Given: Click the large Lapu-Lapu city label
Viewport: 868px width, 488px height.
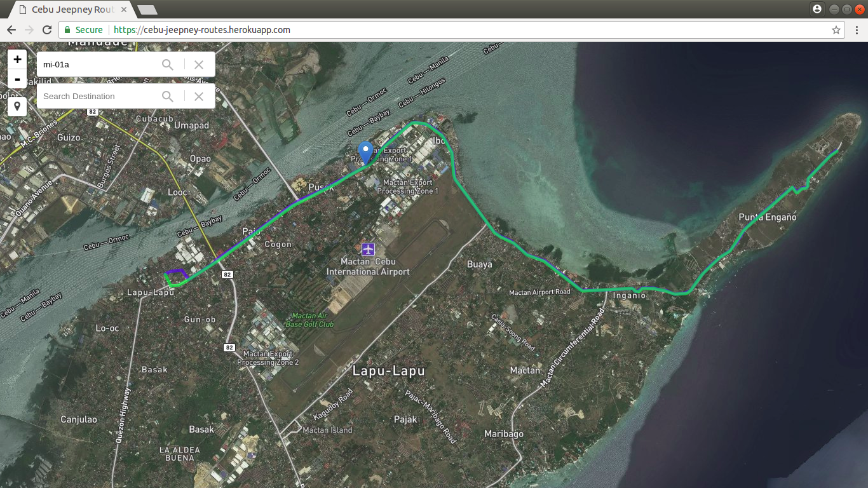Looking at the screenshot, I should click(388, 370).
